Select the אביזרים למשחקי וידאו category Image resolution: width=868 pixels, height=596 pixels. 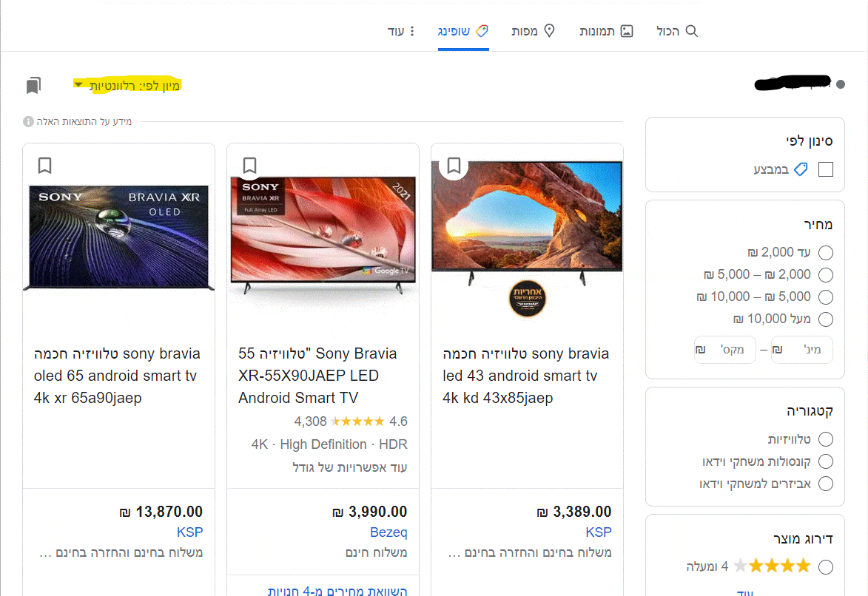point(825,484)
